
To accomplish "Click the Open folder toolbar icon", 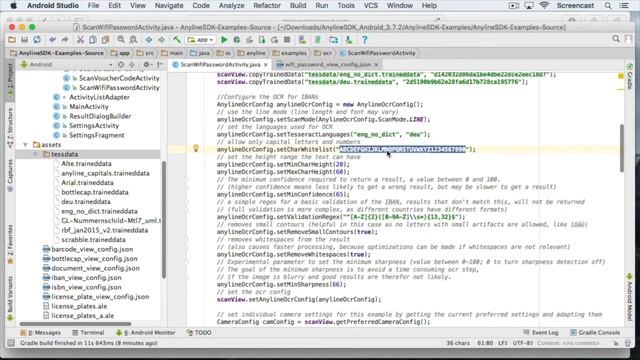I will 12,40.
